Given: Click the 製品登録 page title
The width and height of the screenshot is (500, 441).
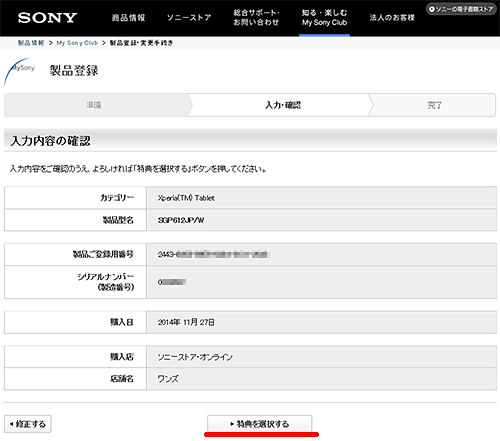Looking at the screenshot, I should click(x=74, y=70).
